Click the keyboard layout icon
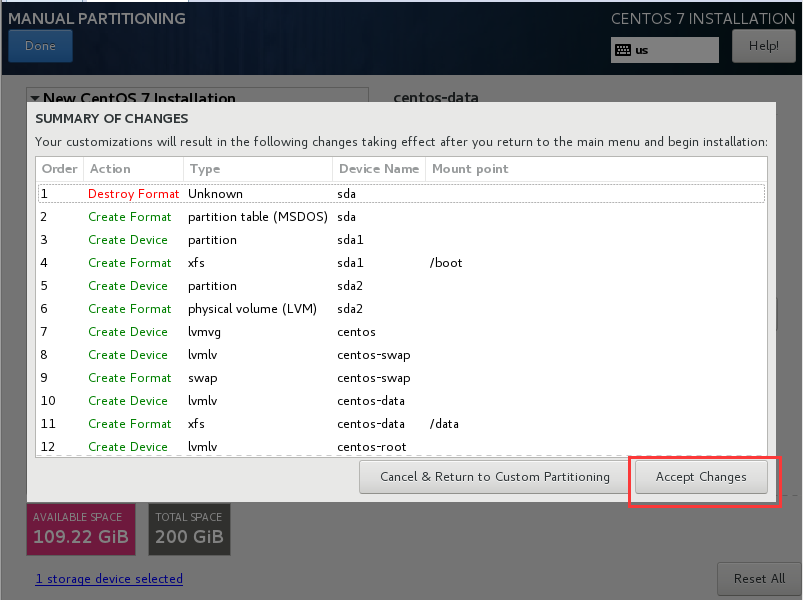Viewport: 804px width, 600px height. (x=623, y=50)
